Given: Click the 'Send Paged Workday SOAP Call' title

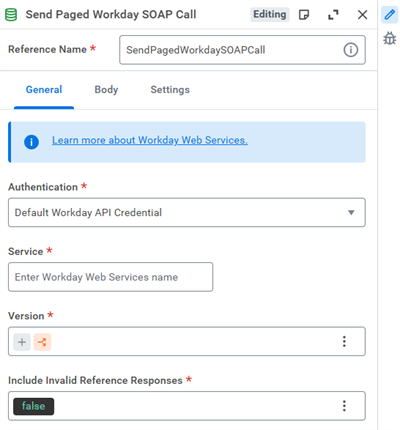Looking at the screenshot, I should [x=111, y=15].
